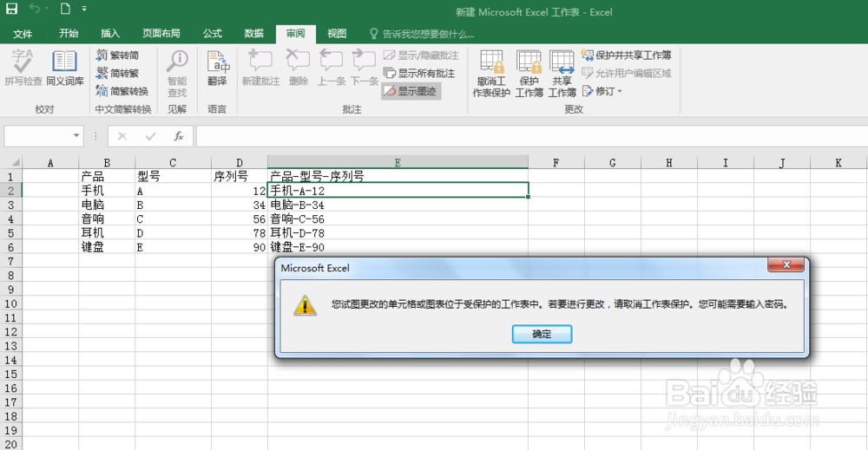The height and width of the screenshot is (450, 868).
Task: Select column E header
Action: click(398, 162)
